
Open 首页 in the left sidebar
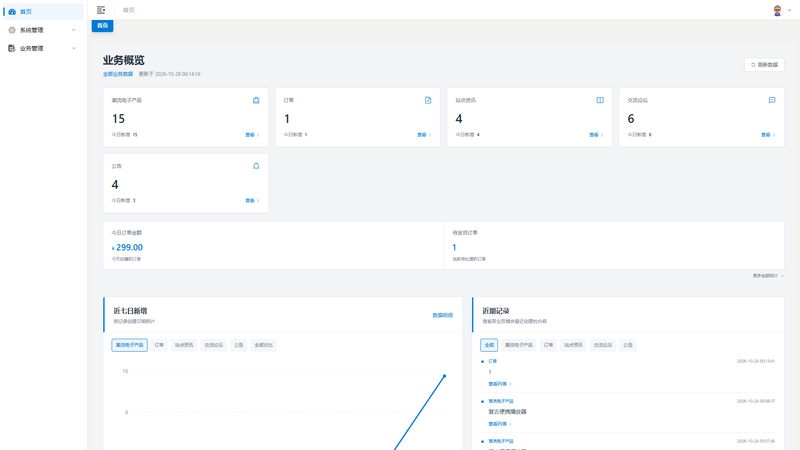[43, 11]
